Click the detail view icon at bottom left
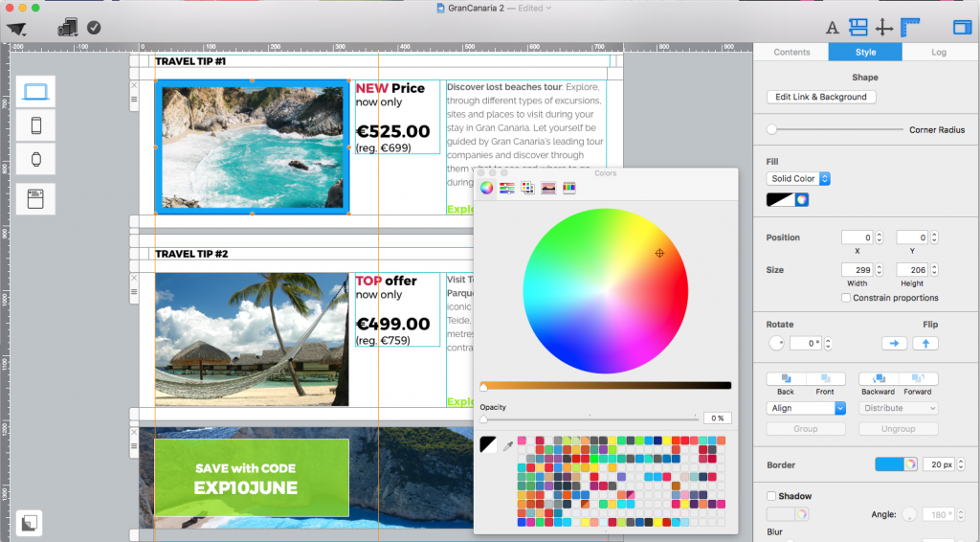The width and height of the screenshot is (980, 542). (30, 522)
